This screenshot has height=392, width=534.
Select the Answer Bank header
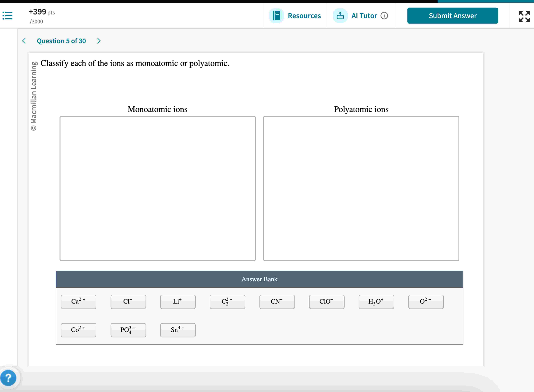click(x=259, y=279)
